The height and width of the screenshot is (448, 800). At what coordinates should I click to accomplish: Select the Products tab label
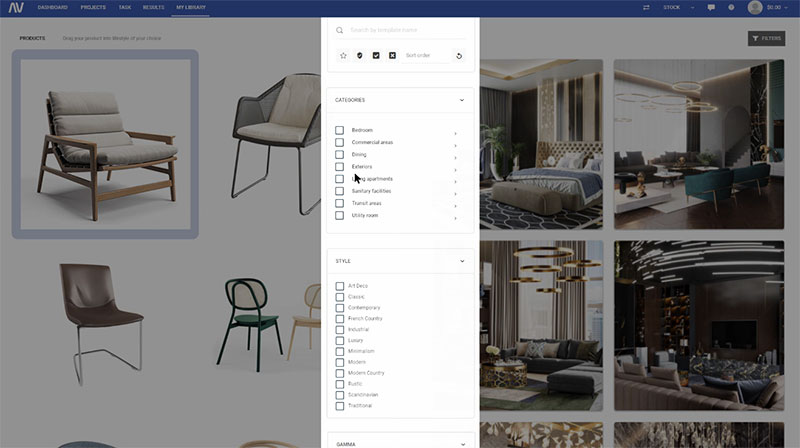tap(32, 38)
